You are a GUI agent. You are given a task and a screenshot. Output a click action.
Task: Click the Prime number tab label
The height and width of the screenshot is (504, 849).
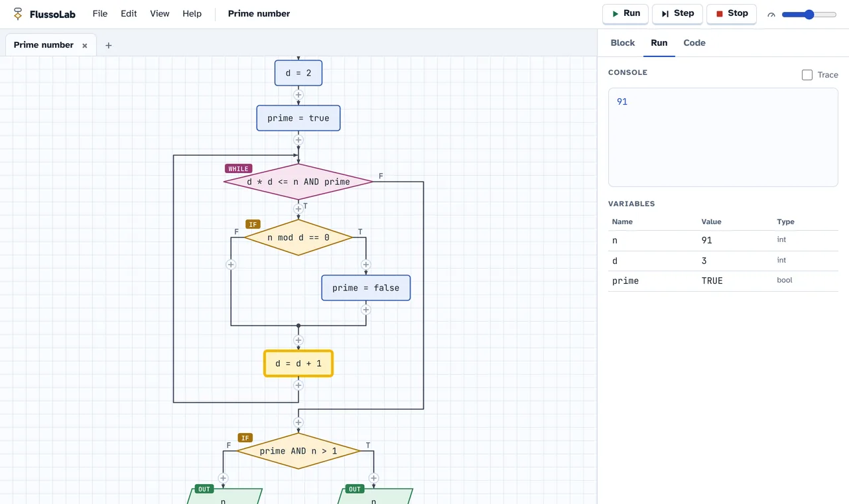point(44,45)
